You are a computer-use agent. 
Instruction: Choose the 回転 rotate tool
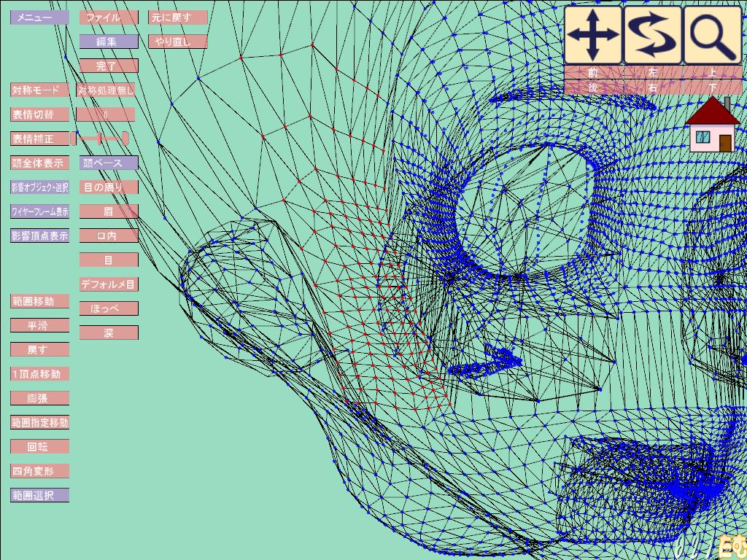pyautogui.click(x=39, y=447)
